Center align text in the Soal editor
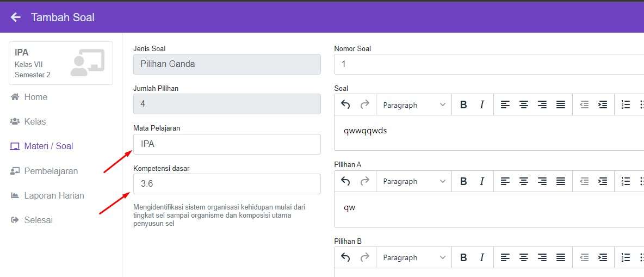The image size is (644, 277). point(523,105)
